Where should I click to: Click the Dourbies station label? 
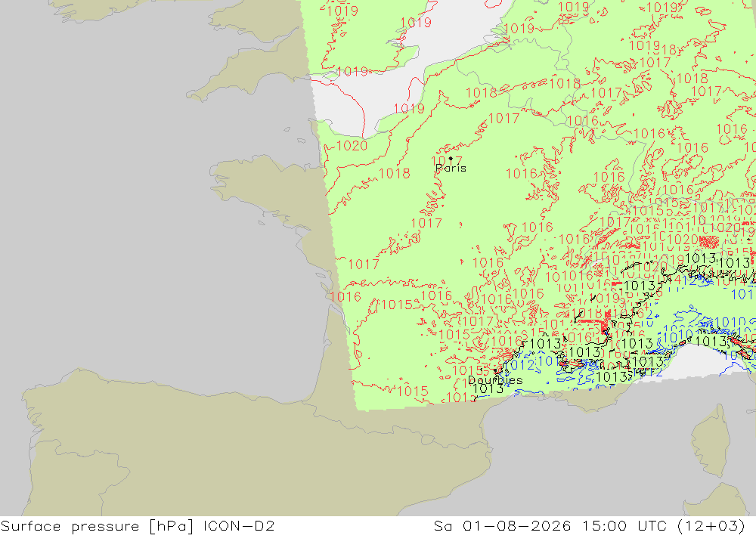(x=495, y=380)
